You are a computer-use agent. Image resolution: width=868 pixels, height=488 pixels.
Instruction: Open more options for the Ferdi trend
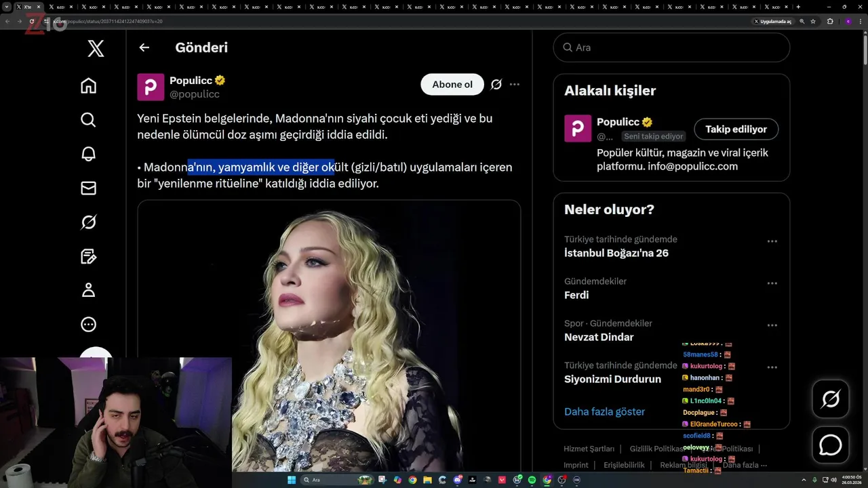tap(772, 283)
